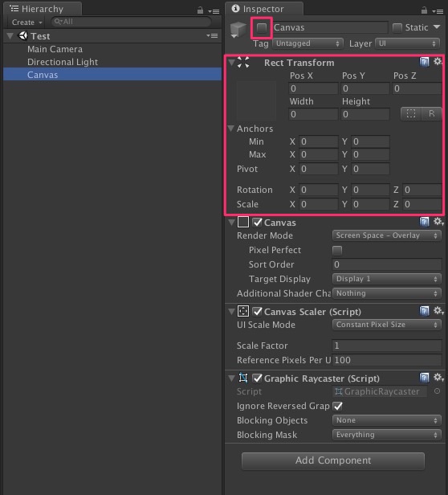Collapse the Canvas Scaler component
This screenshot has height=495, width=448.
tap(231, 311)
